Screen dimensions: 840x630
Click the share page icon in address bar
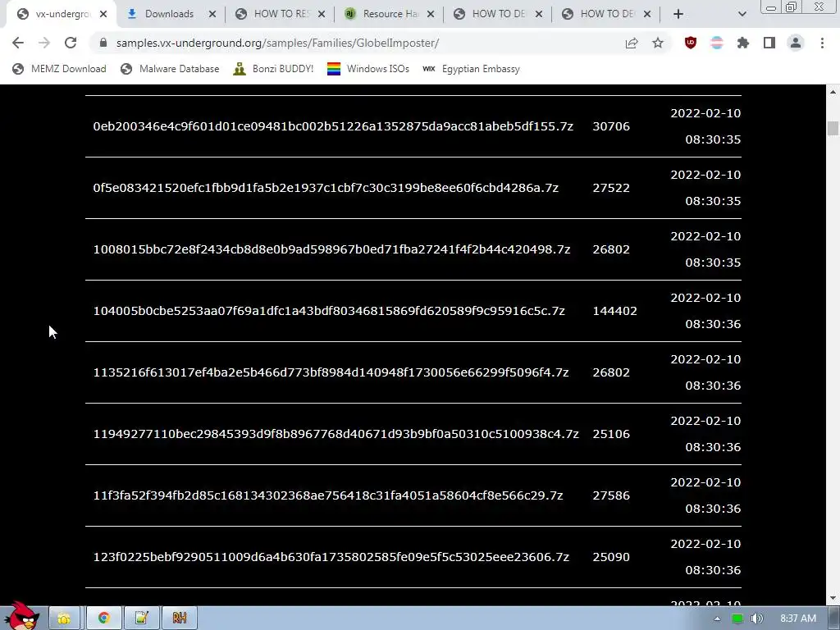click(632, 43)
